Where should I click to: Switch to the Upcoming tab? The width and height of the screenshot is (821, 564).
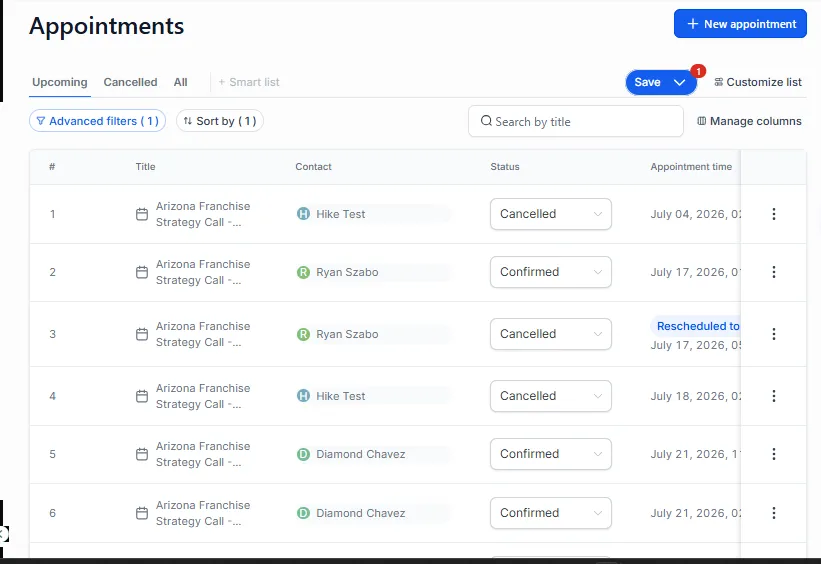60,82
